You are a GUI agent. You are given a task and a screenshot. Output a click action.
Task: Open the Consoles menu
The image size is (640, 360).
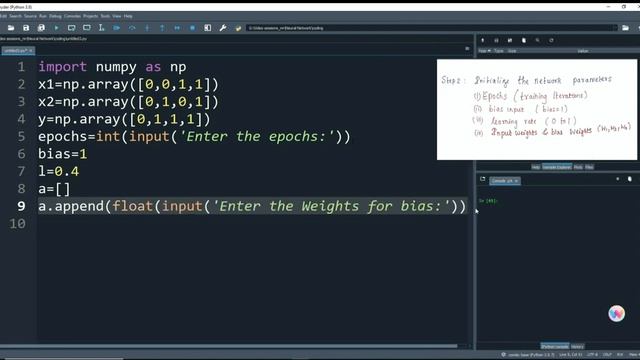tap(72, 16)
